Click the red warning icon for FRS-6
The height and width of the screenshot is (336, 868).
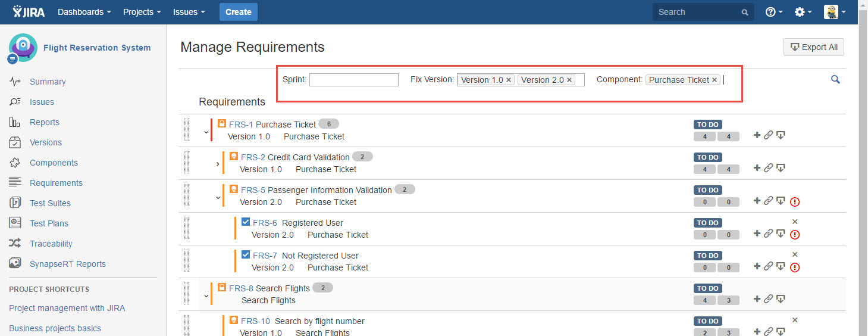tap(795, 235)
